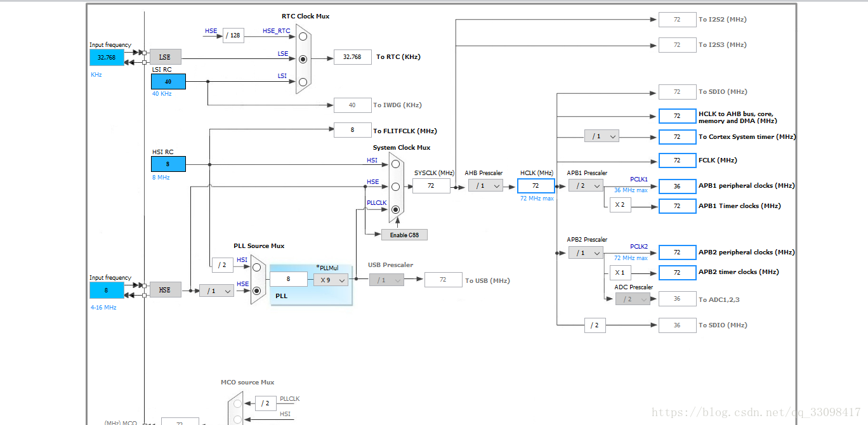
Task: Open the Cortex System timer divider dropdown
Action: [601, 136]
